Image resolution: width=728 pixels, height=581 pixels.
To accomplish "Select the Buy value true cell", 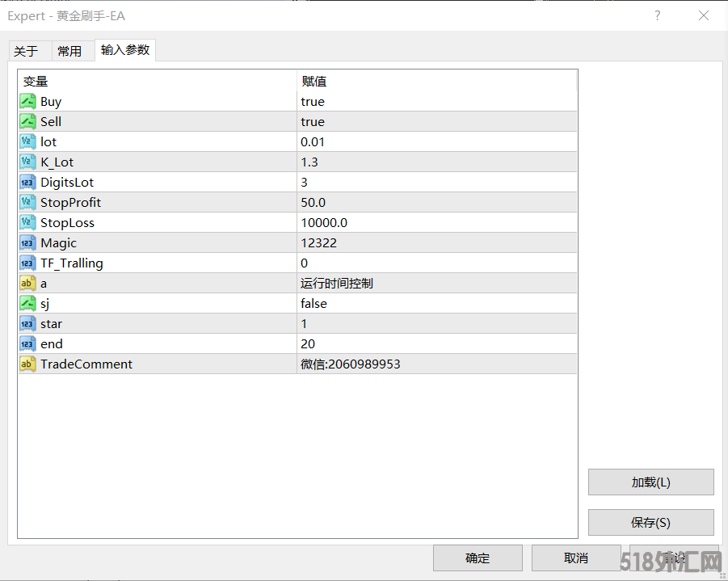I will point(436,101).
